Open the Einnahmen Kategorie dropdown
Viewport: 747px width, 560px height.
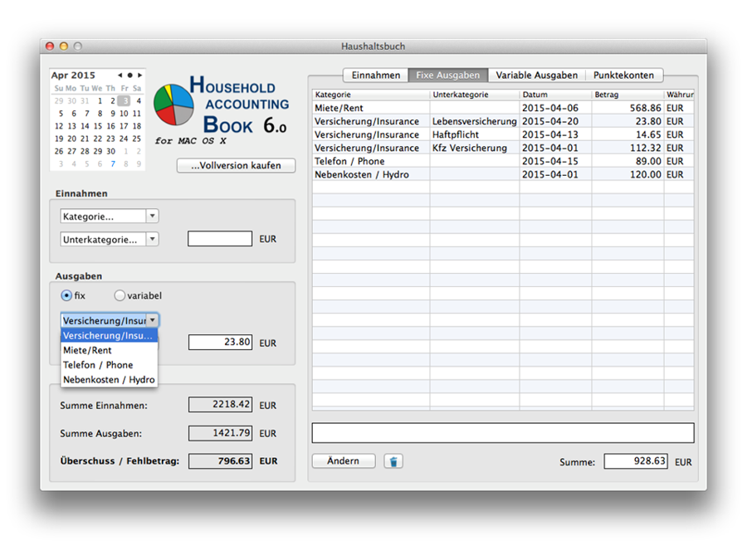tap(109, 217)
